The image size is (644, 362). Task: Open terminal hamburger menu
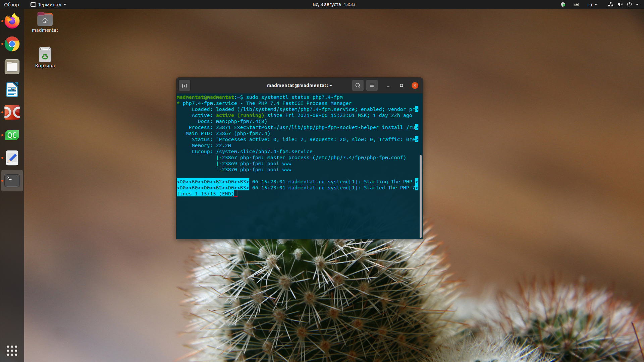click(x=372, y=85)
